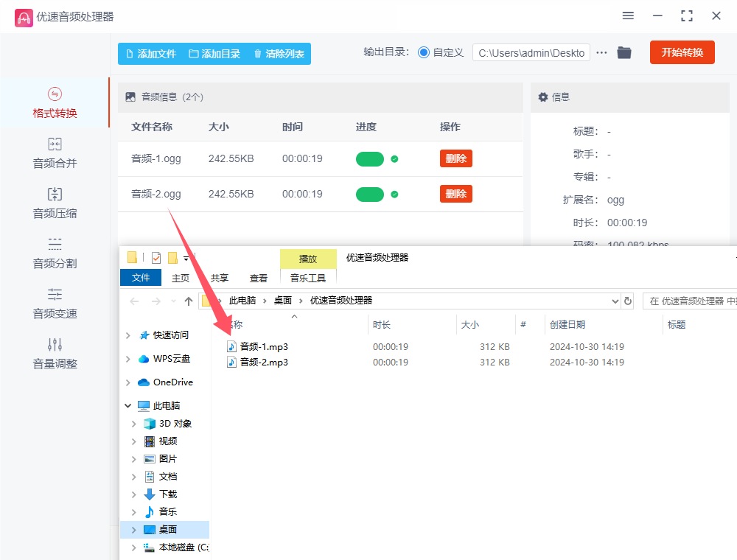Click the 添加目录 button

[x=214, y=54]
